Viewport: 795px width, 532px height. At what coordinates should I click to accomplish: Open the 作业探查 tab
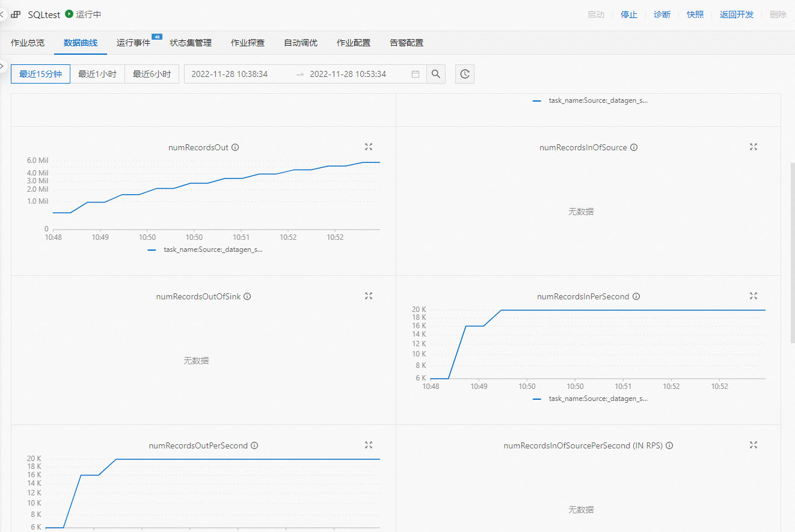[248, 43]
